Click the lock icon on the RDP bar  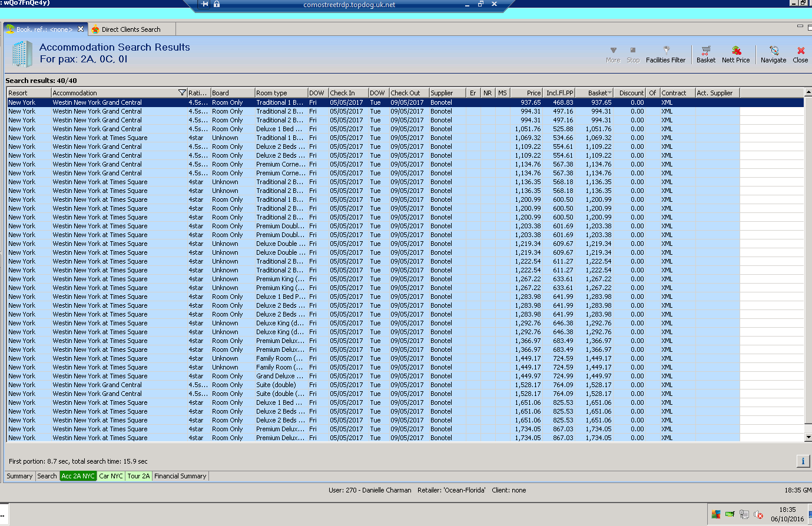coord(217,4)
